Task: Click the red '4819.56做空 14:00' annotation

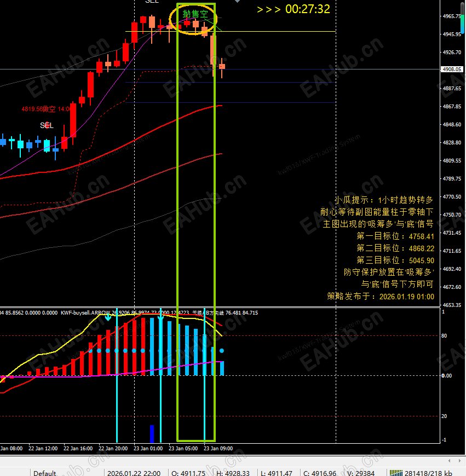Action: pyautogui.click(x=47, y=109)
